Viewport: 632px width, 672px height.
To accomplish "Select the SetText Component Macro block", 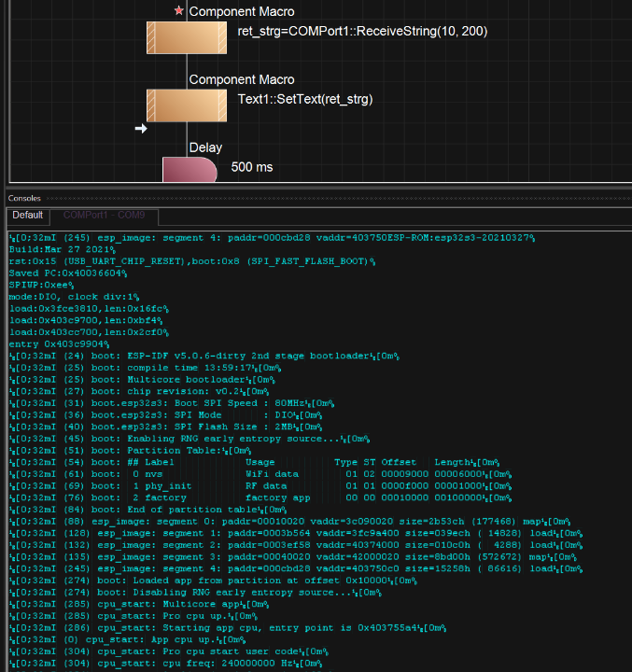I will coord(187,105).
